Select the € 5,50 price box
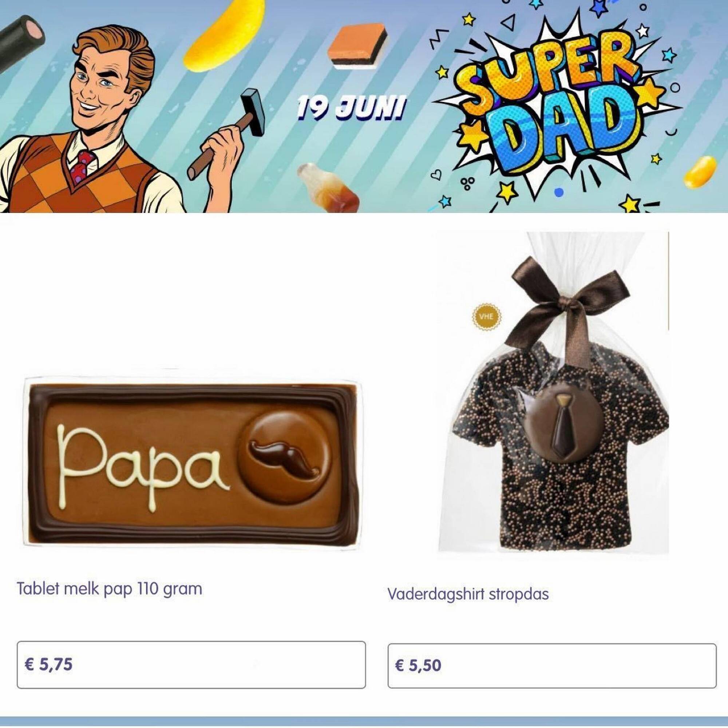 552,665
